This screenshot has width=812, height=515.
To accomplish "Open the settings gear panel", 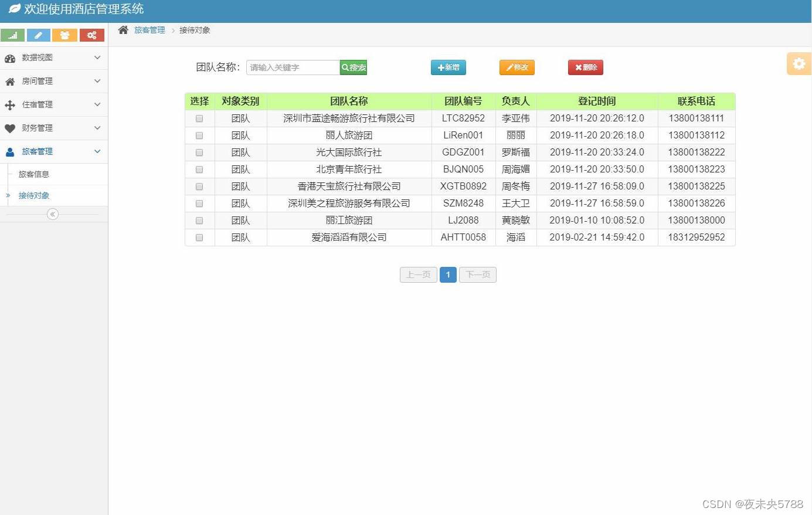I will click(x=799, y=63).
